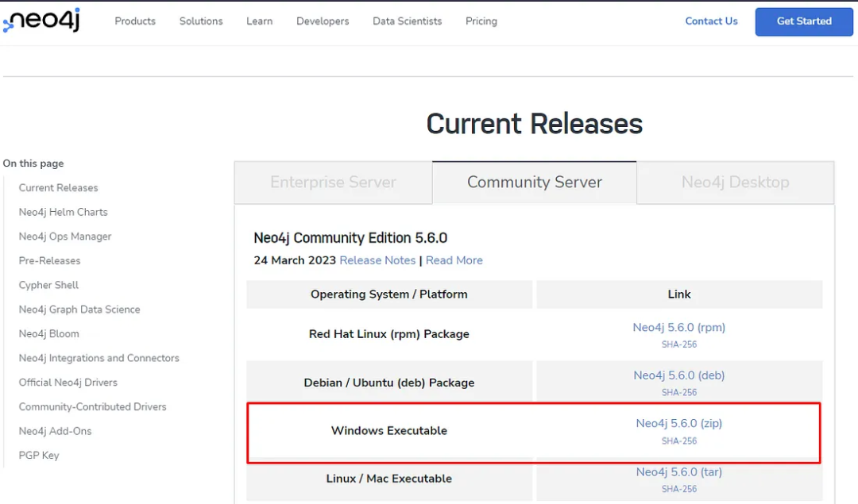Jump to Pre-Releases section

[x=50, y=261]
